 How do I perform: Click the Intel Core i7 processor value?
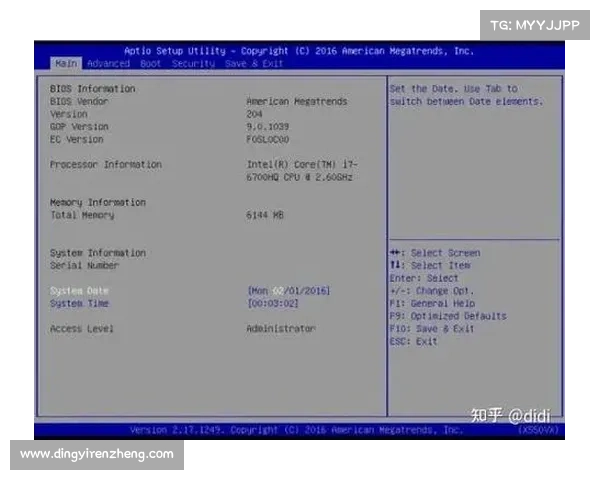(x=302, y=171)
